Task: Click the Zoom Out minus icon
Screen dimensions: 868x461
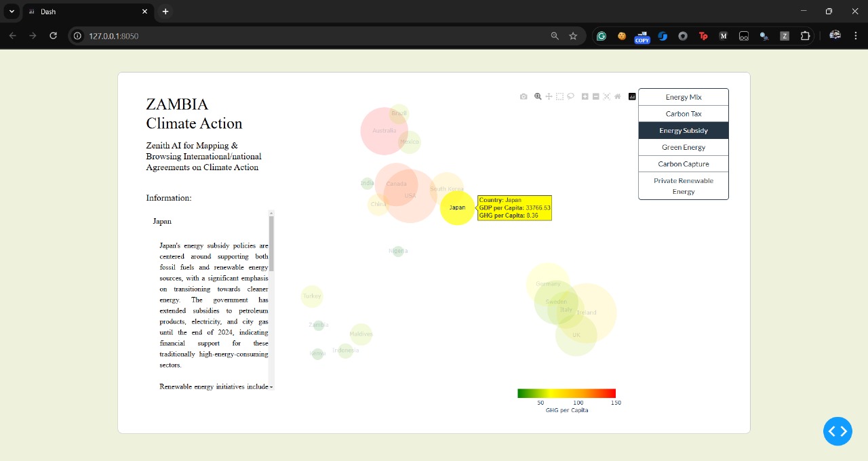Action: tap(596, 96)
